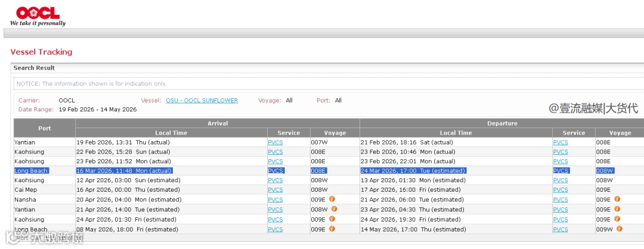The height and width of the screenshot is (249, 644).
Task: Click the Arrival Service column header
Action: 289,132
